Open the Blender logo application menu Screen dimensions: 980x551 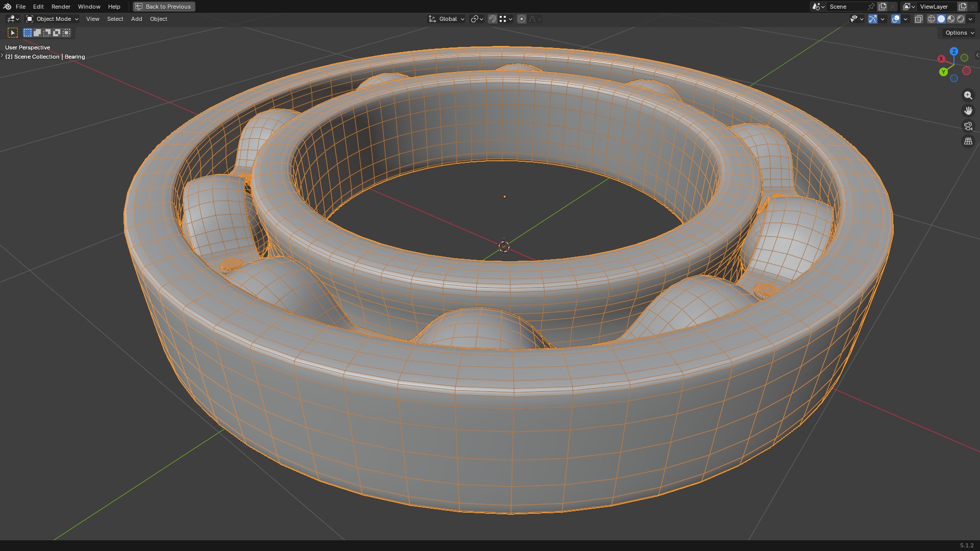7,7
